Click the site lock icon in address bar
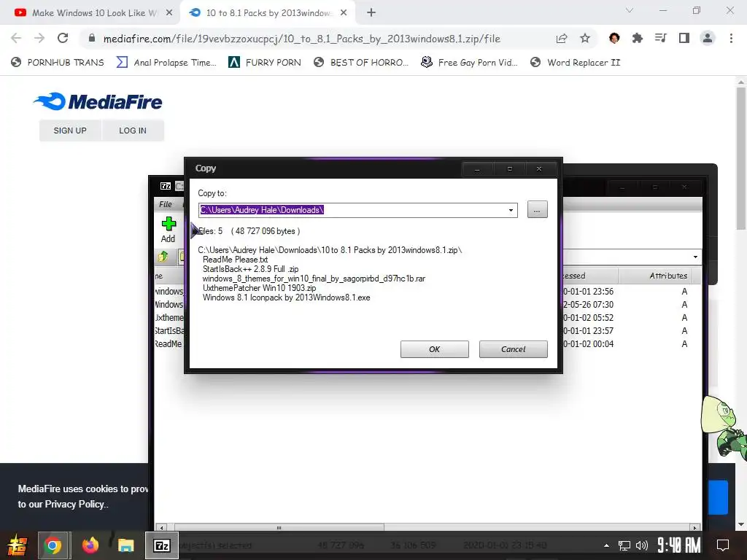Image resolution: width=747 pixels, height=560 pixels. (92, 39)
